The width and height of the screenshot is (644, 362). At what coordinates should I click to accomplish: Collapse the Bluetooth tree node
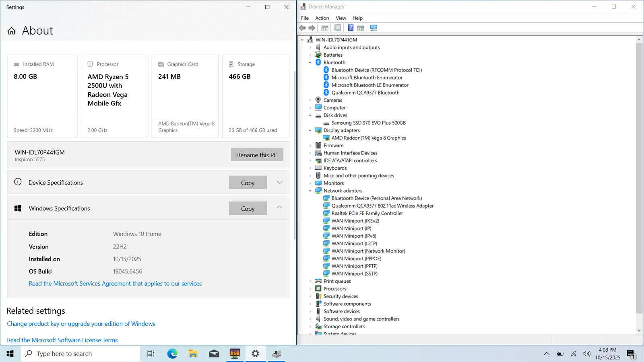310,62
